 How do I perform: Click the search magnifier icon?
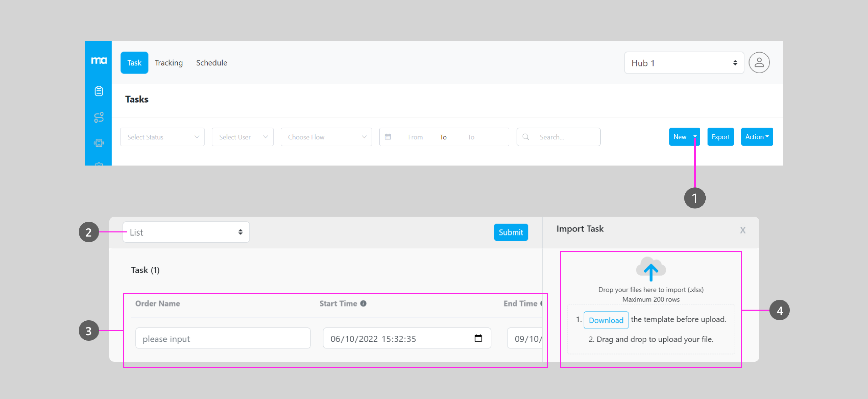coord(526,137)
